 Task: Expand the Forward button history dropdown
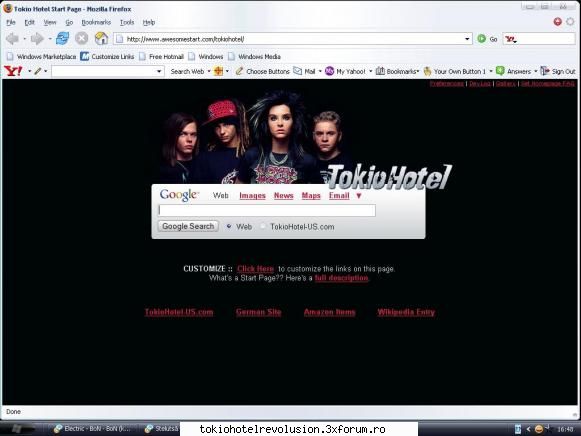click(x=50, y=39)
